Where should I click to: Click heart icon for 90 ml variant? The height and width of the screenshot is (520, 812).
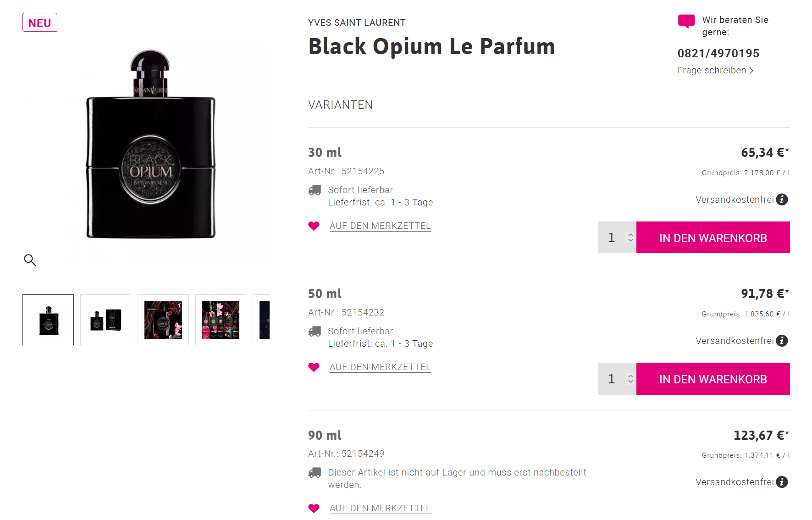(x=314, y=509)
